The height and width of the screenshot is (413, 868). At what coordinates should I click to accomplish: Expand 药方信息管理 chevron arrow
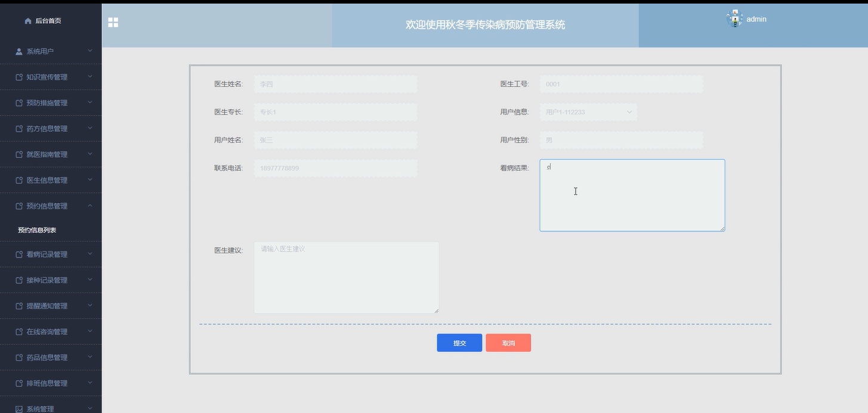pyautogui.click(x=90, y=128)
